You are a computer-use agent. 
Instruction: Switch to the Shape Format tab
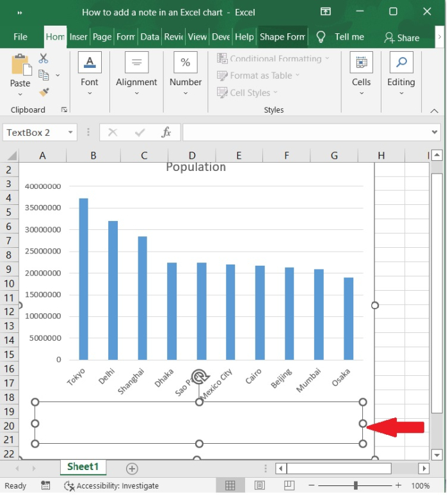pyautogui.click(x=282, y=37)
